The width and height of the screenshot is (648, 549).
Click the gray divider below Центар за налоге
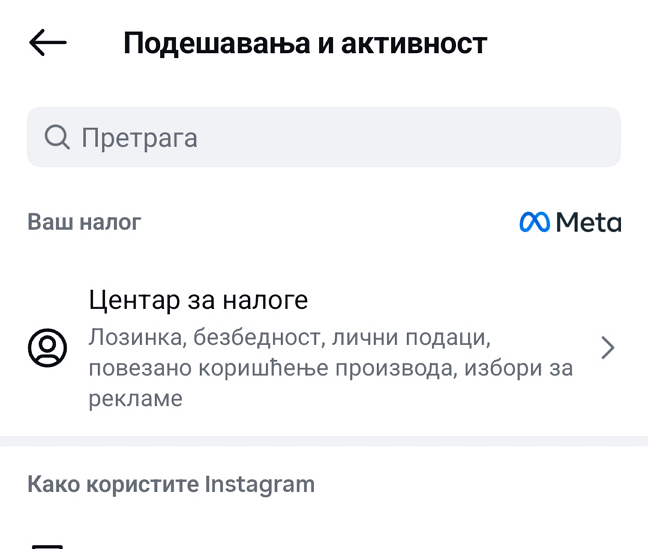324,441
